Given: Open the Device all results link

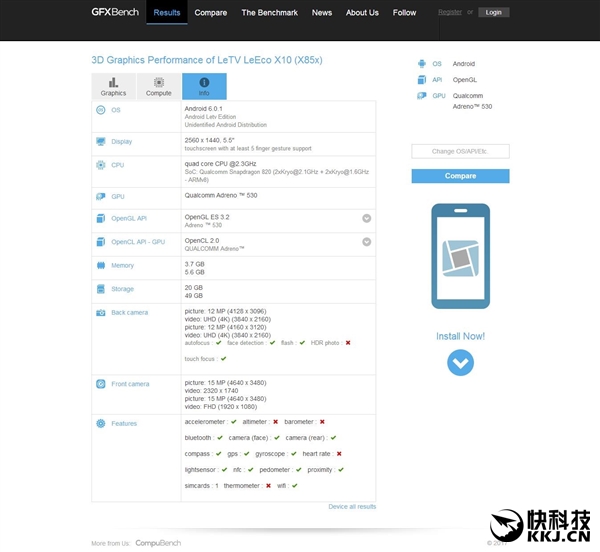Looking at the screenshot, I should (352, 506).
